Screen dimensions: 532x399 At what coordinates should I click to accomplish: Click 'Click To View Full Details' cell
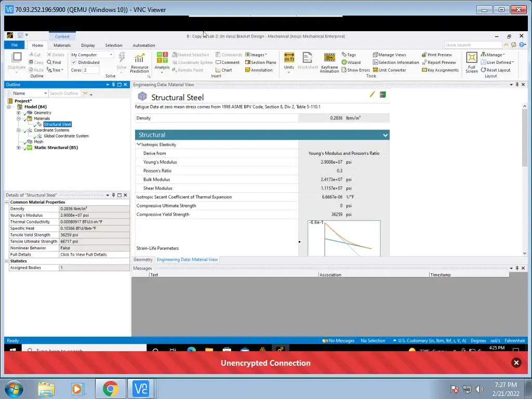coord(95,255)
